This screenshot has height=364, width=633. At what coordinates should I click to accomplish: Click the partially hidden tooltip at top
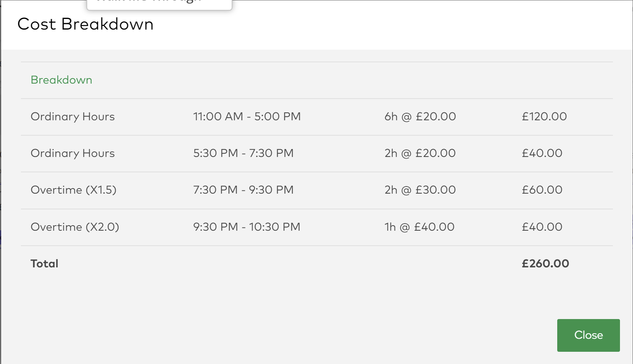click(159, 4)
